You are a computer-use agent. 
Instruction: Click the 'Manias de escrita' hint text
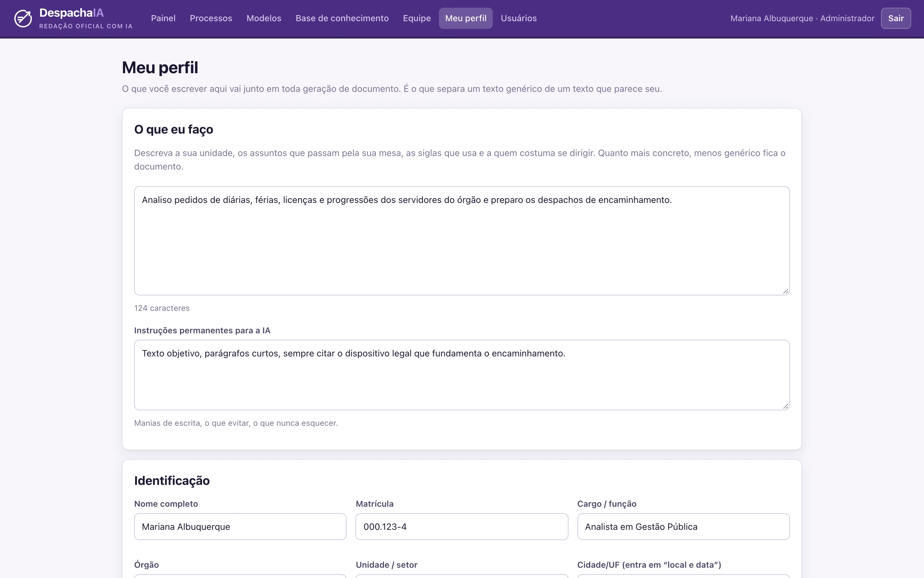coord(236,423)
